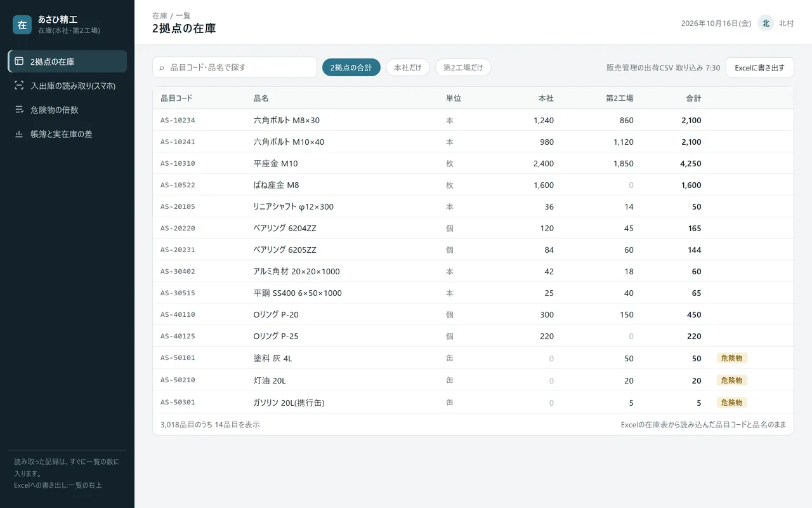Select the 2拠点の合計 filter

[351, 67]
